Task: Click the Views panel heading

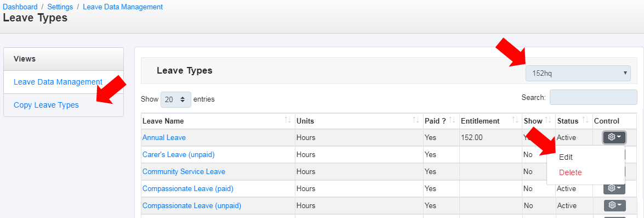Action: click(64, 59)
